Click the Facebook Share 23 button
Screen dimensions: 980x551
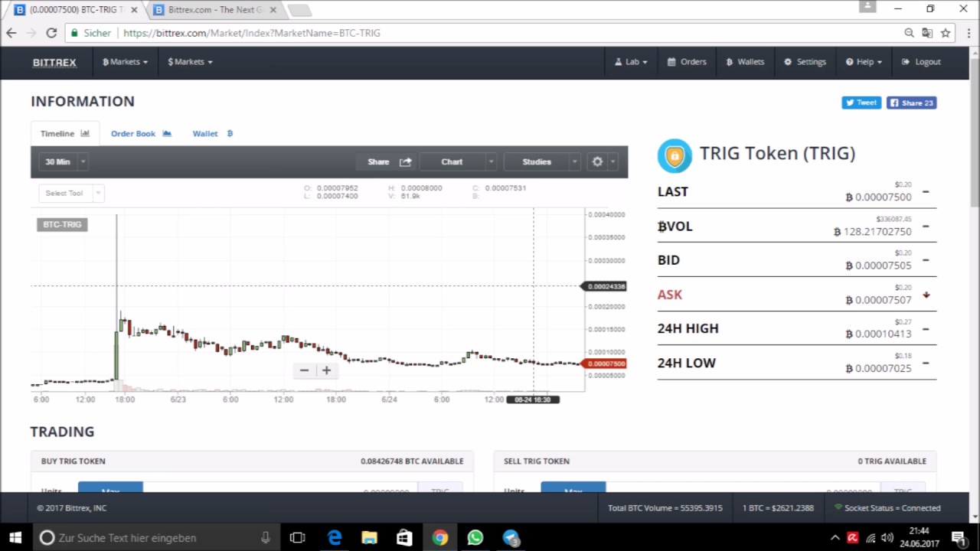pos(911,103)
